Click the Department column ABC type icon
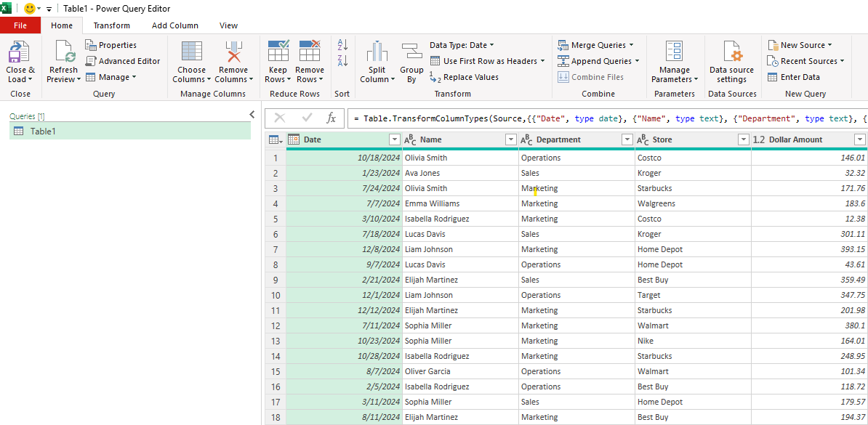The width and height of the screenshot is (868, 425). coord(526,140)
